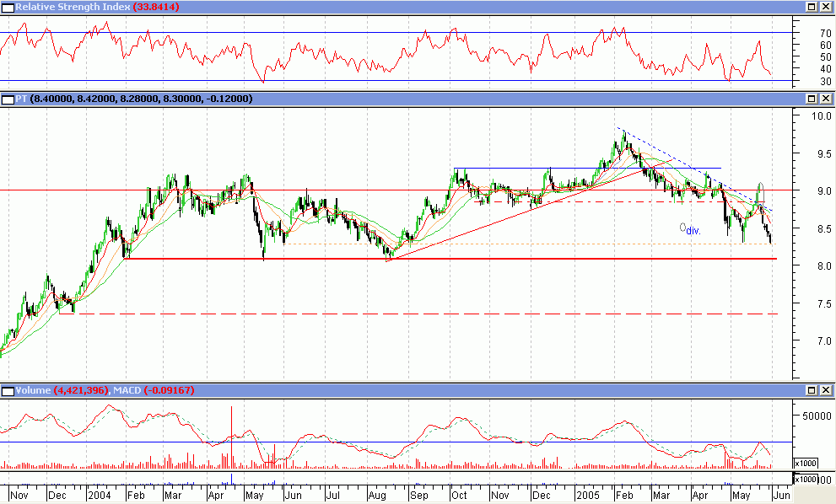Maximize the Volume MACD pane
The height and width of the screenshot is (504, 836).
(812, 390)
